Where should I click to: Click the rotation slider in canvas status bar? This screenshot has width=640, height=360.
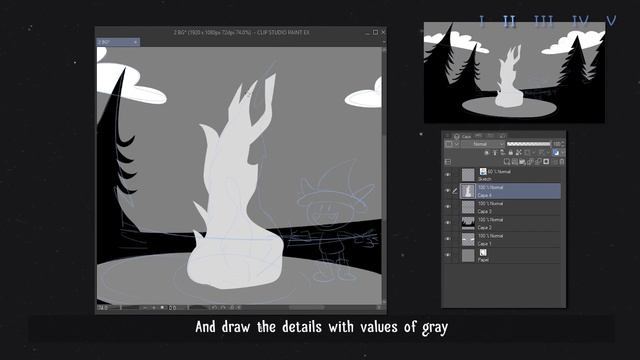[x=192, y=308]
